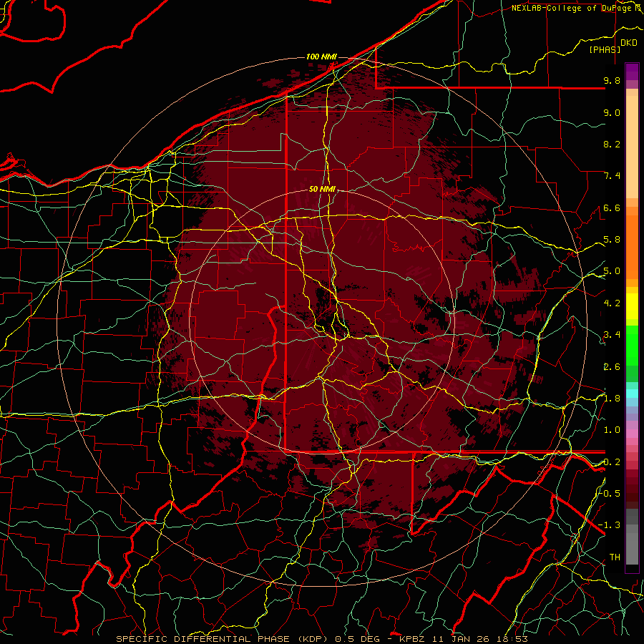
Task: Click the orange color bar segment
Action: tap(632, 246)
